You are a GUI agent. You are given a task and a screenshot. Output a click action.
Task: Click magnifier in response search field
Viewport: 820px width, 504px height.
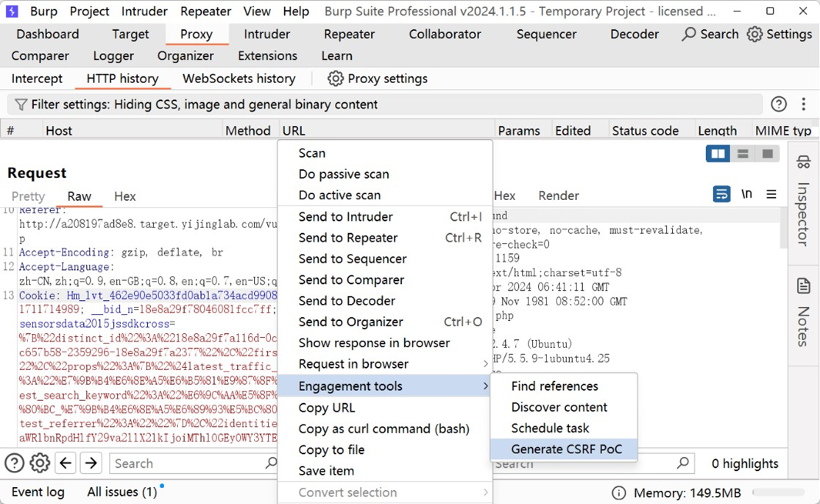click(x=682, y=463)
